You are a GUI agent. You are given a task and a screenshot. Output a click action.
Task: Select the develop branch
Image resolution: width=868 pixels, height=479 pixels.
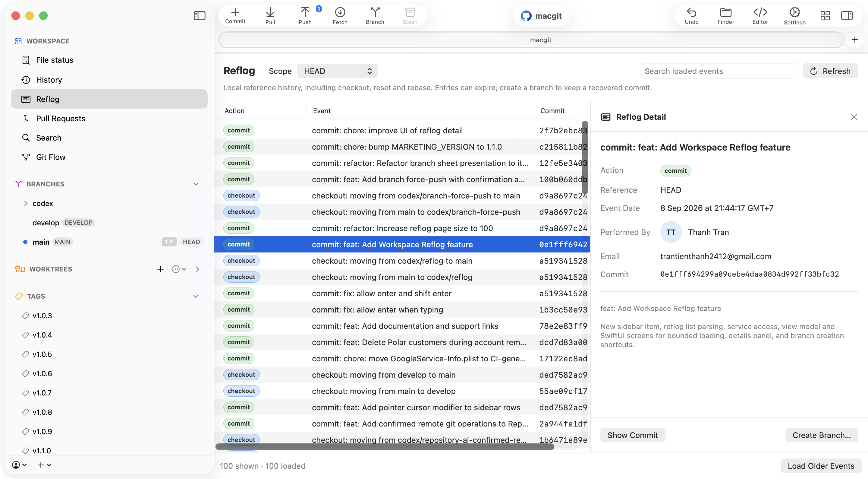click(109, 223)
